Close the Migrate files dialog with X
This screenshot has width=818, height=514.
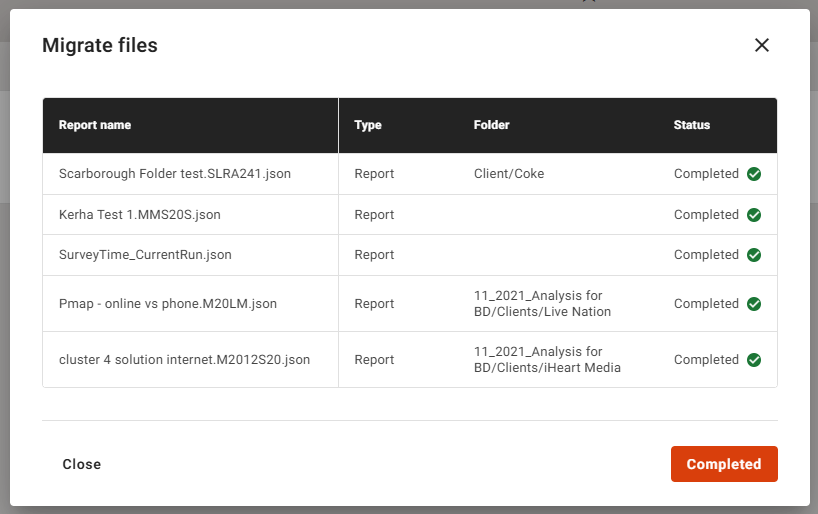click(762, 45)
